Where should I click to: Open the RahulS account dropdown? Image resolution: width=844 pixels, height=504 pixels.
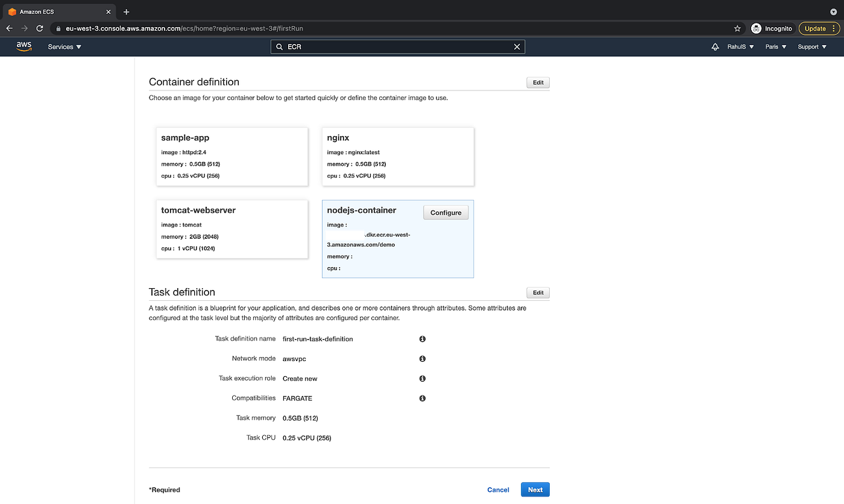point(740,46)
